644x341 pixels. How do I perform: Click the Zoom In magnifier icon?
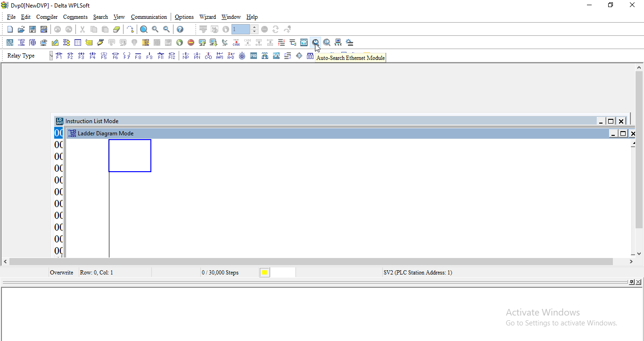tap(155, 29)
